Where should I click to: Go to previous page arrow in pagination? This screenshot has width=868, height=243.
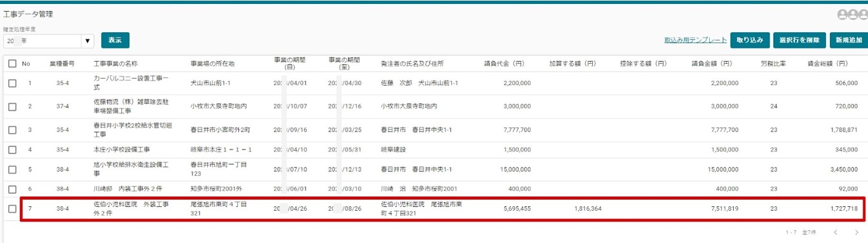(x=836, y=232)
